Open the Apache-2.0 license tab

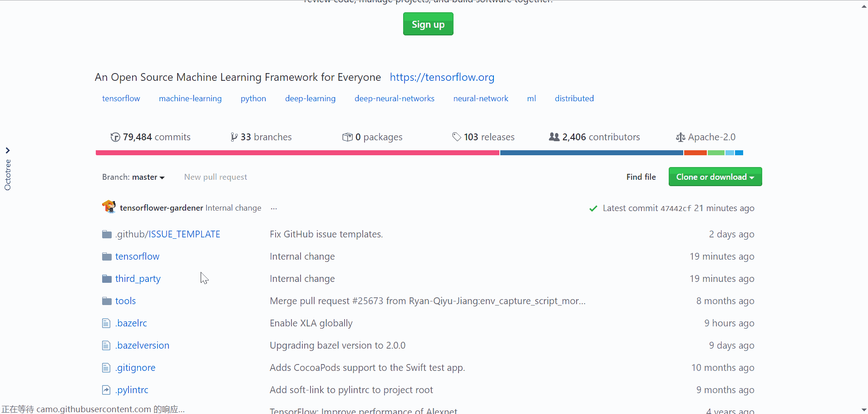click(706, 137)
